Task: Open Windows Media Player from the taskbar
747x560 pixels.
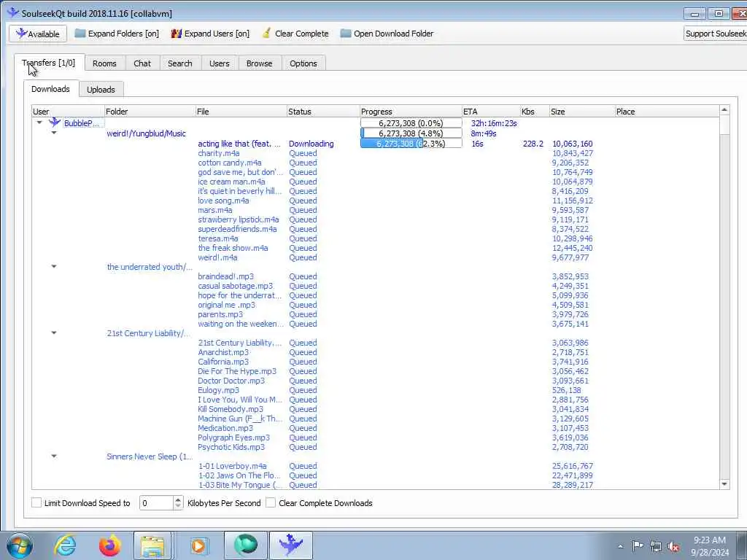Action: click(198, 545)
